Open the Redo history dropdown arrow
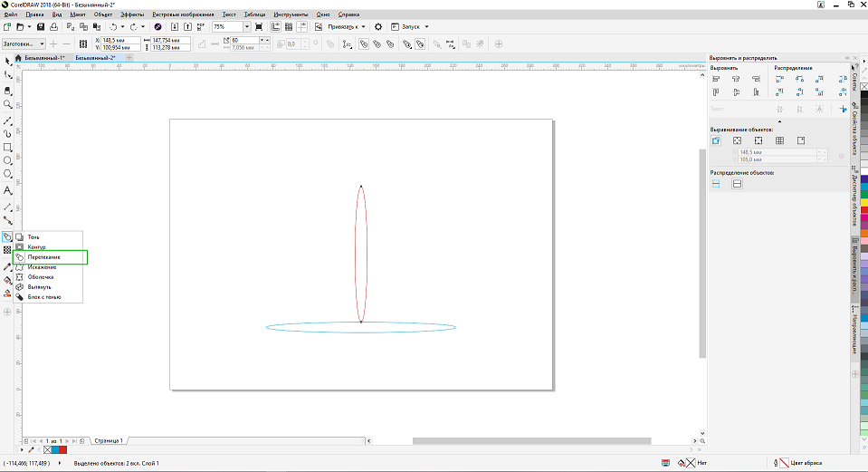 143,26
